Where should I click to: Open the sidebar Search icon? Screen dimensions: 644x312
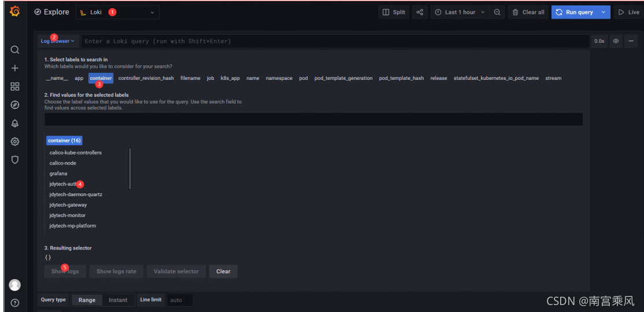pyautogui.click(x=15, y=50)
